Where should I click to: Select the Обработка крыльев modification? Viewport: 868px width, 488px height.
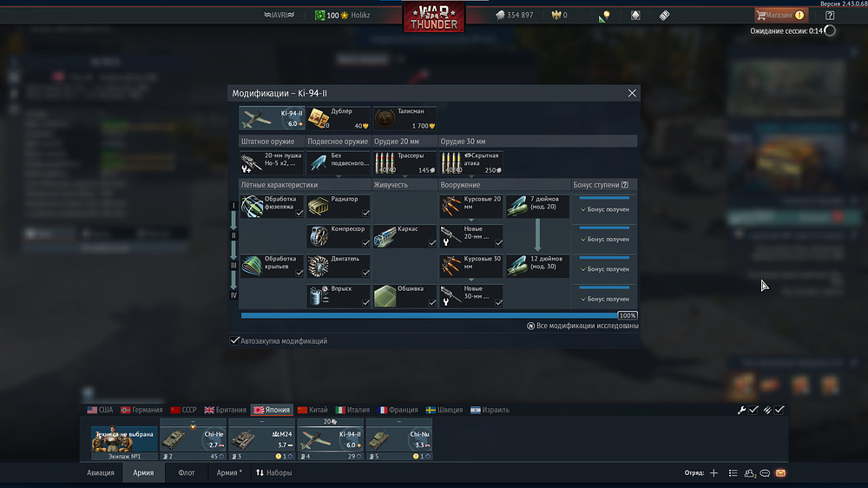tap(272, 266)
